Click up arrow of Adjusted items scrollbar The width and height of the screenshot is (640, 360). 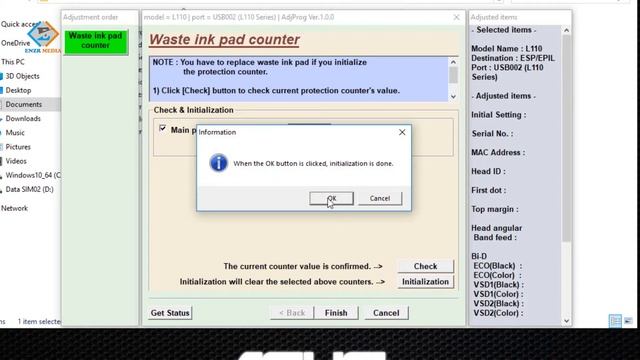click(567, 30)
